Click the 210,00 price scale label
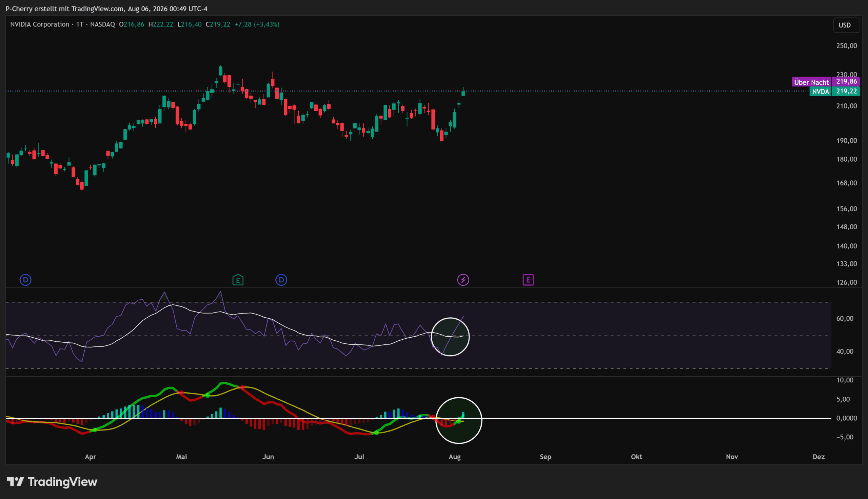Image resolution: width=868 pixels, height=499 pixels. tap(847, 106)
